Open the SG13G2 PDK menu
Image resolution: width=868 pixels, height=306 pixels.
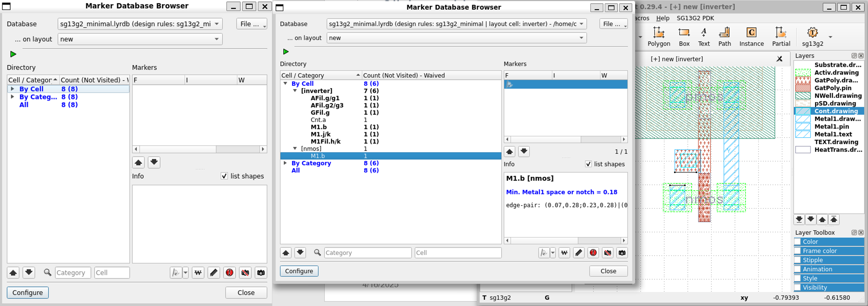(695, 18)
